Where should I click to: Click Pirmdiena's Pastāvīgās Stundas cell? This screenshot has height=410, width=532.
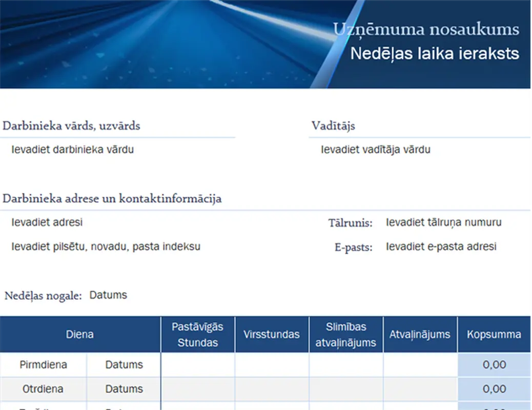[x=197, y=365]
